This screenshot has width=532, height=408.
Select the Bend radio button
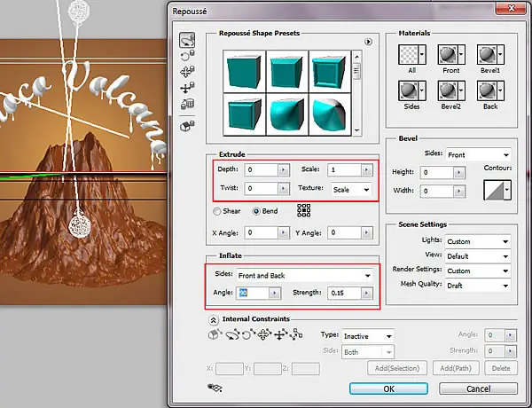256,211
